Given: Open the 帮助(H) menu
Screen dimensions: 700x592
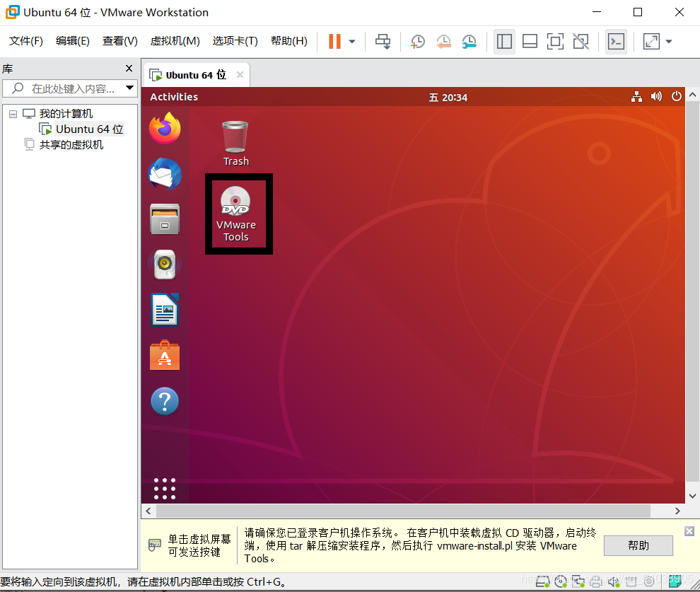Looking at the screenshot, I should [x=289, y=41].
